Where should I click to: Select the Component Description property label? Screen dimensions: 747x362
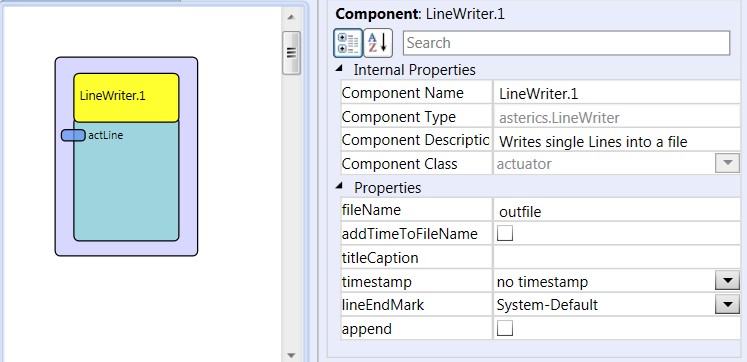pos(415,140)
